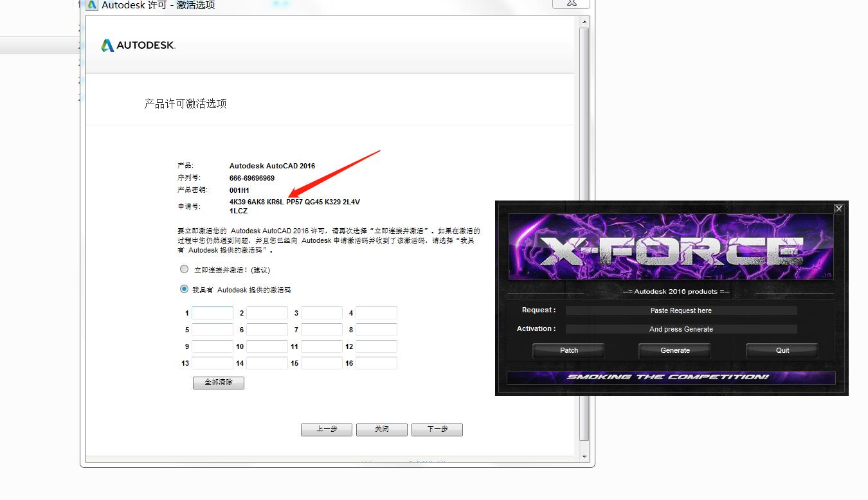Click the Request text field
The width and height of the screenshot is (868, 500).
click(681, 310)
